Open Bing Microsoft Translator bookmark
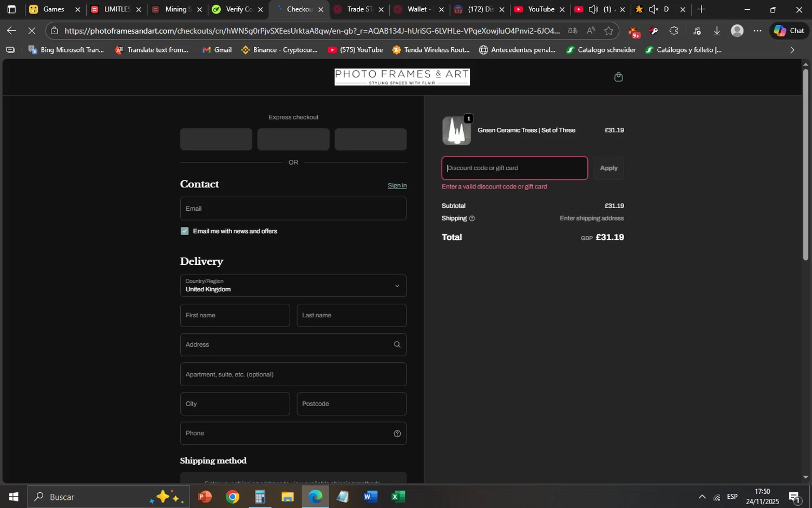The height and width of the screenshot is (508, 812). tap(66, 50)
